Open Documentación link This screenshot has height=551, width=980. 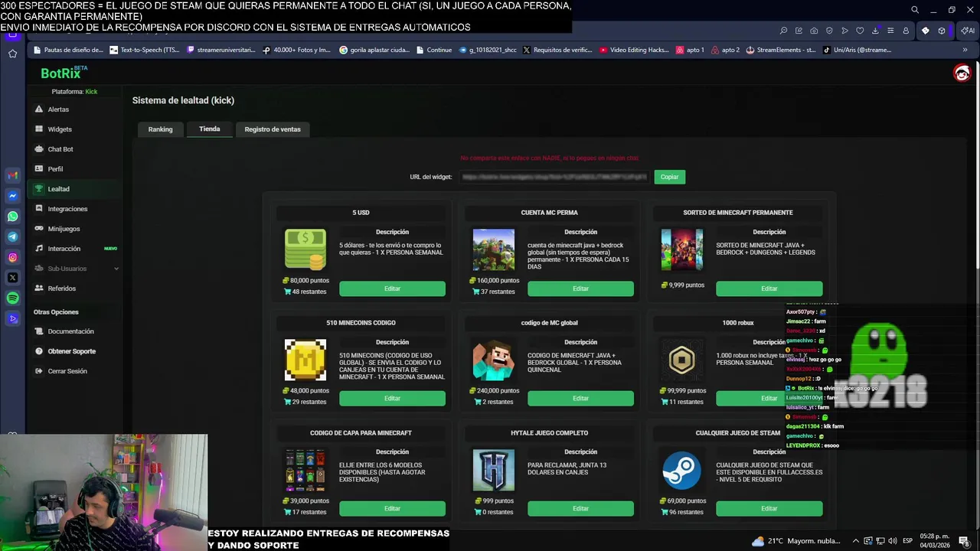point(70,331)
